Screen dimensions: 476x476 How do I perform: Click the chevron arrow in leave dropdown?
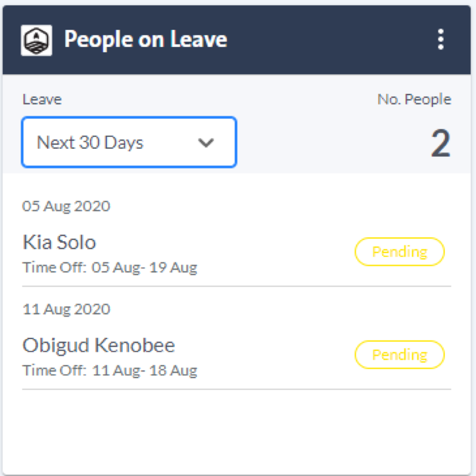tap(206, 142)
